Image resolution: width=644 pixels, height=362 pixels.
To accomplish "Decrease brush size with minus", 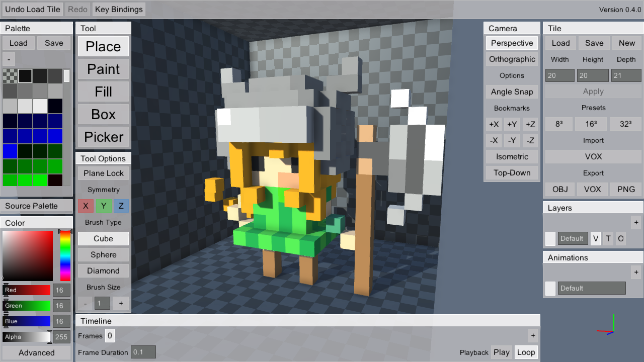I will pyautogui.click(x=86, y=303).
